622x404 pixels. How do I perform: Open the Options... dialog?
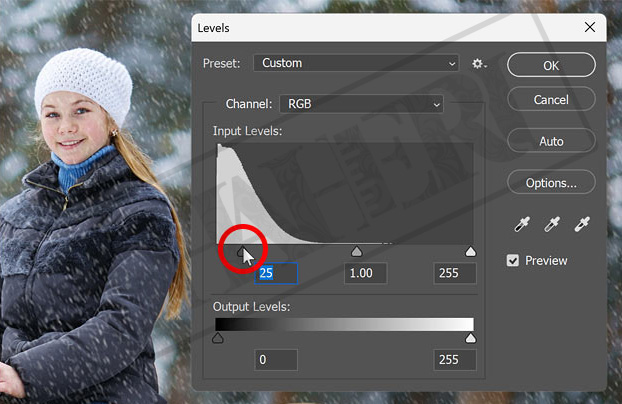click(551, 183)
